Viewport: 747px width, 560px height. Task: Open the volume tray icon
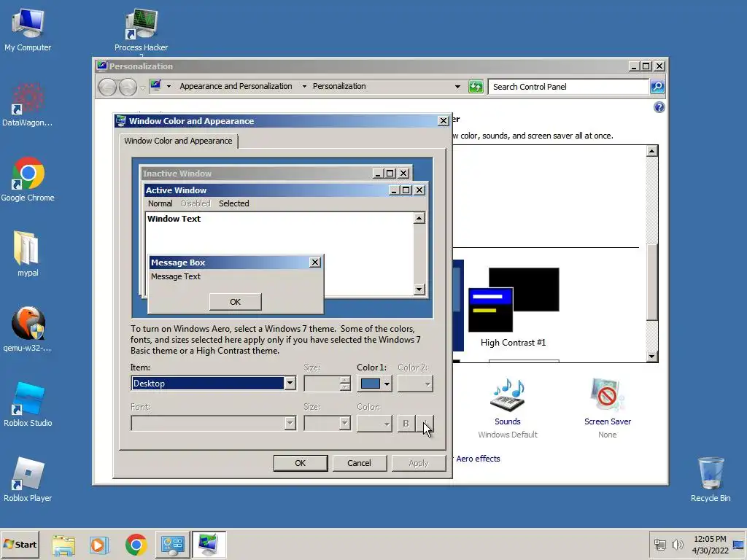677,544
